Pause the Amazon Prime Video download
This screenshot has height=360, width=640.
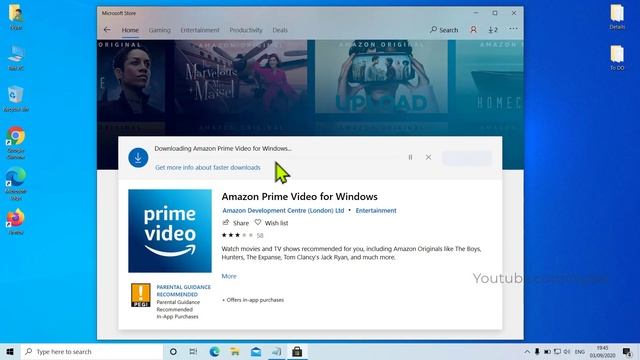(x=410, y=157)
